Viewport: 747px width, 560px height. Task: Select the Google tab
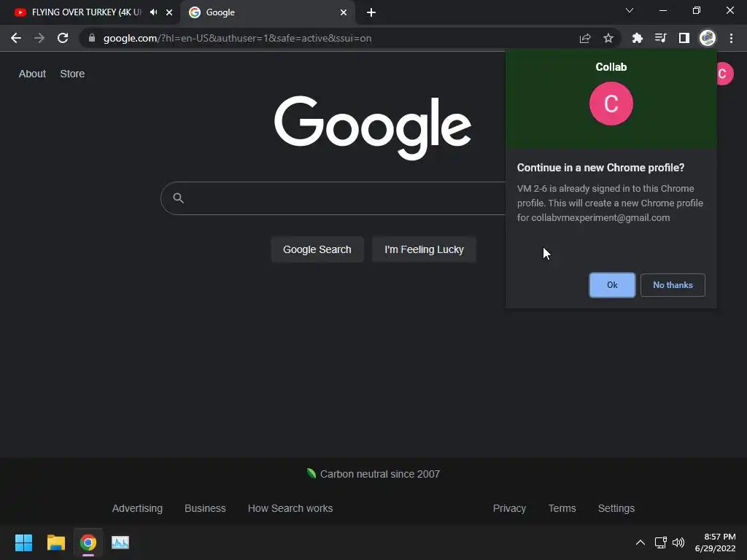coord(267,12)
